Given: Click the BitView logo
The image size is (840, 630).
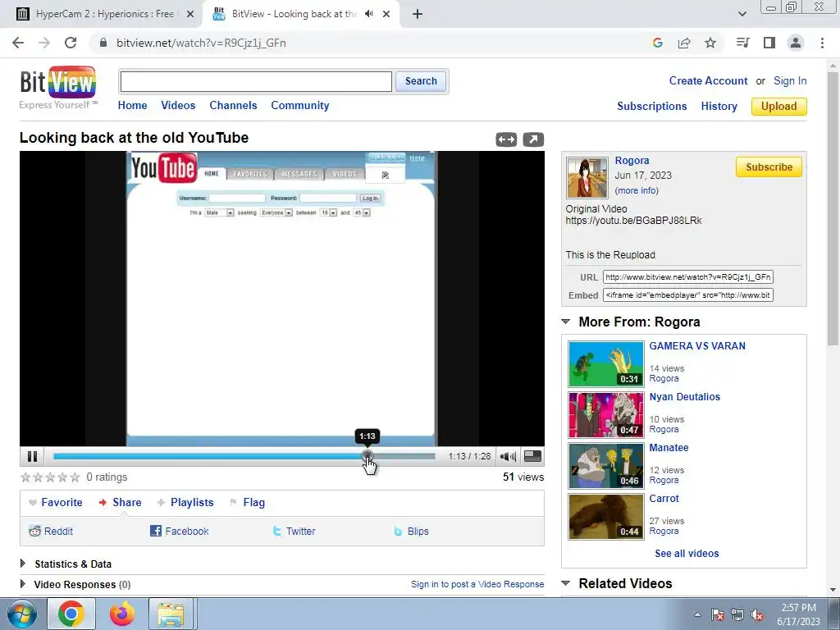Looking at the screenshot, I should (58, 82).
